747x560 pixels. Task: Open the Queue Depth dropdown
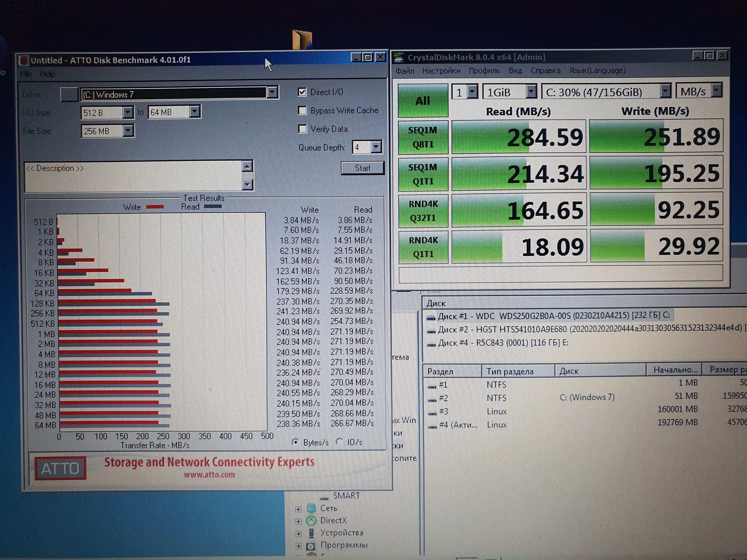pyautogui.click(x=376, y=147)
